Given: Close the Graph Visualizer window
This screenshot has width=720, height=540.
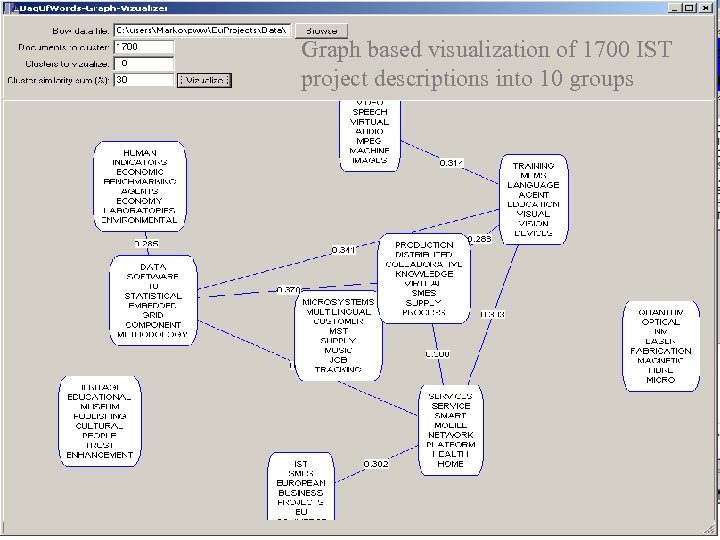Looking at the screenshot, I should pyautogui.click(x=704, y=8).
